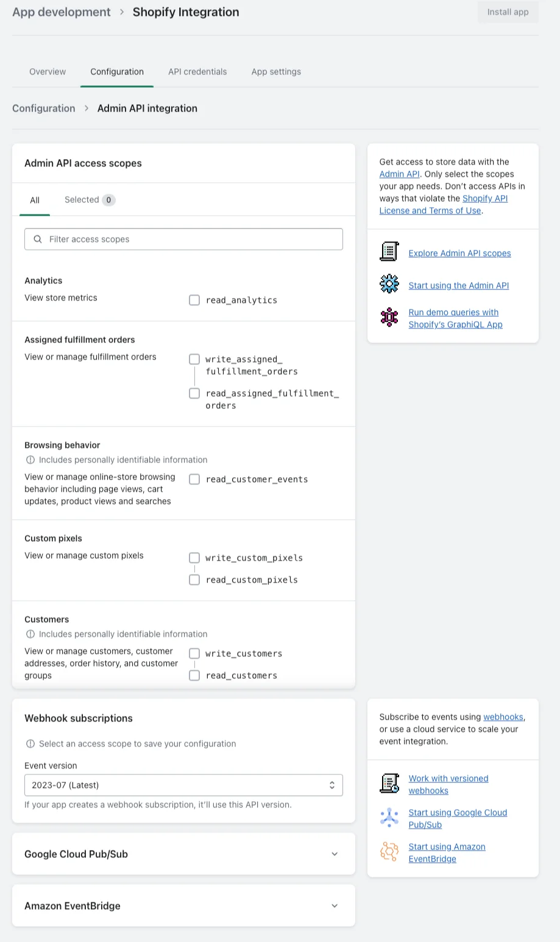Tick the read_customer_events checkbox
Screen dimensions: 560x942
(194, 480)
